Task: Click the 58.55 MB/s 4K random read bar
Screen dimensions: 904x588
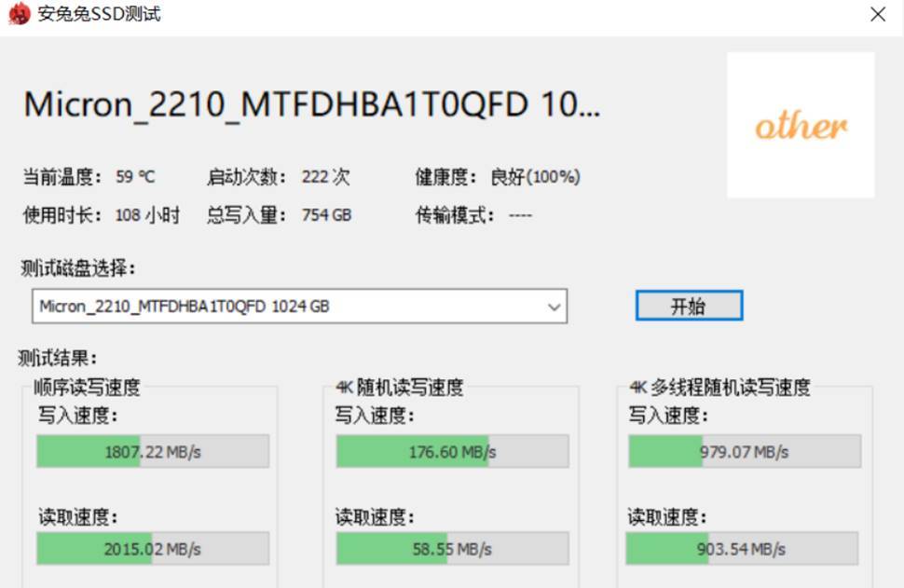Action: coord(453,549)
